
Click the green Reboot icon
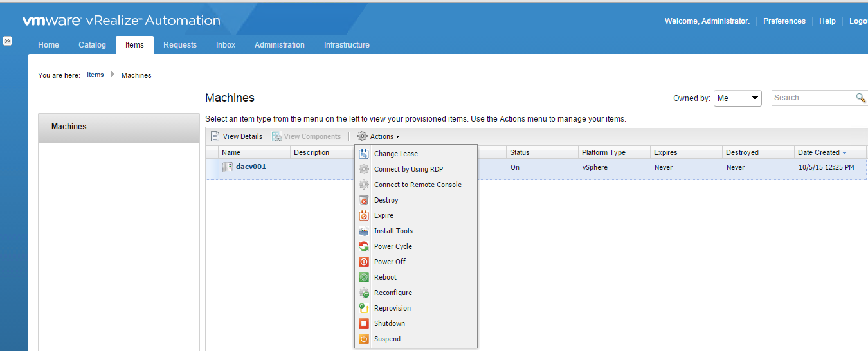(x=364, y=277)
